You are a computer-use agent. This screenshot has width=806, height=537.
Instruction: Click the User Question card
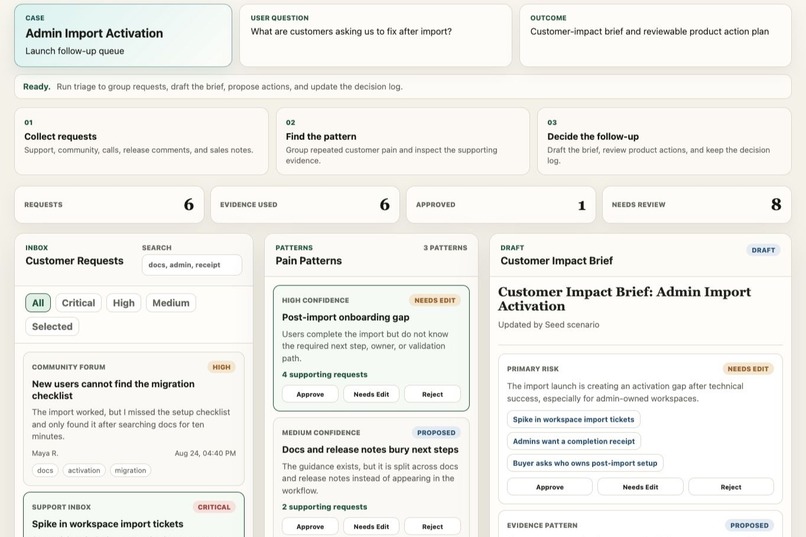pyautogui.click(x=375, y=35)
